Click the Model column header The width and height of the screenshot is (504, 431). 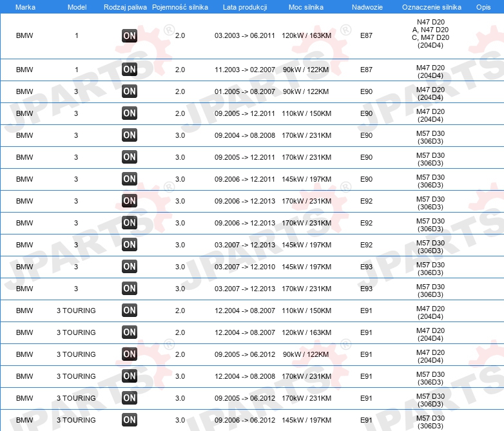(77, 7)
